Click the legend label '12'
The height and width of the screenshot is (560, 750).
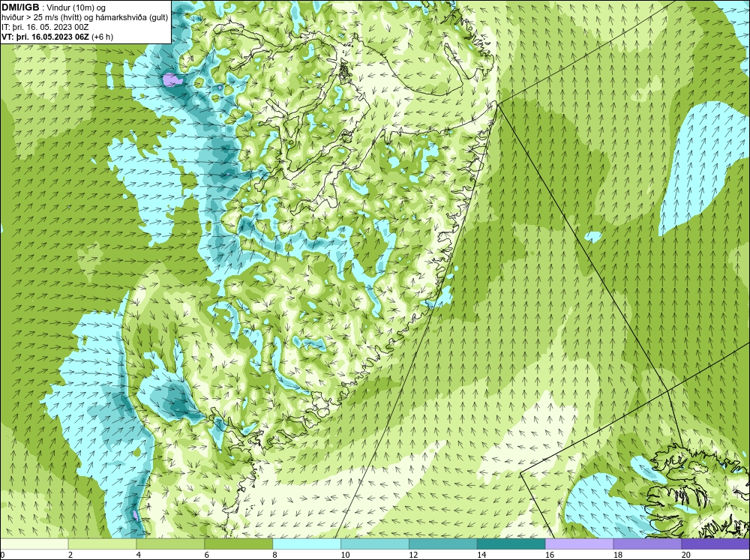tap(413, 555)
